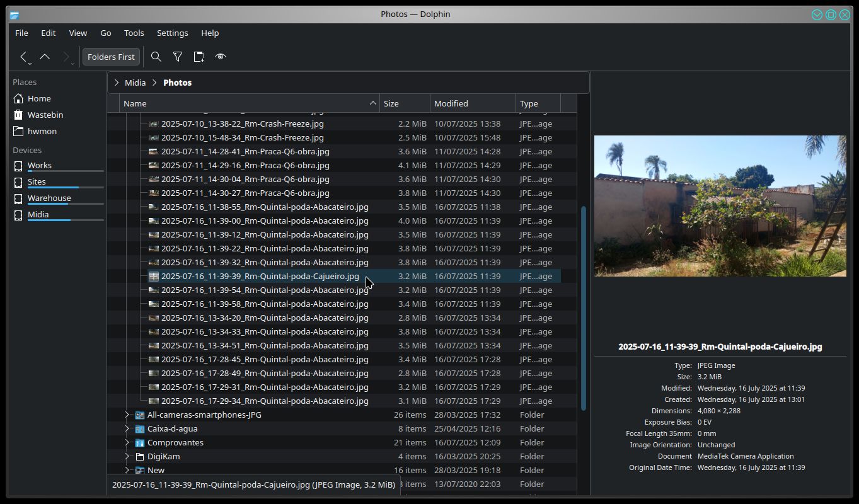Open the Filter bar funnel icon
The height and width of the screenshot is (504, 859).
[x=178, y=57]
